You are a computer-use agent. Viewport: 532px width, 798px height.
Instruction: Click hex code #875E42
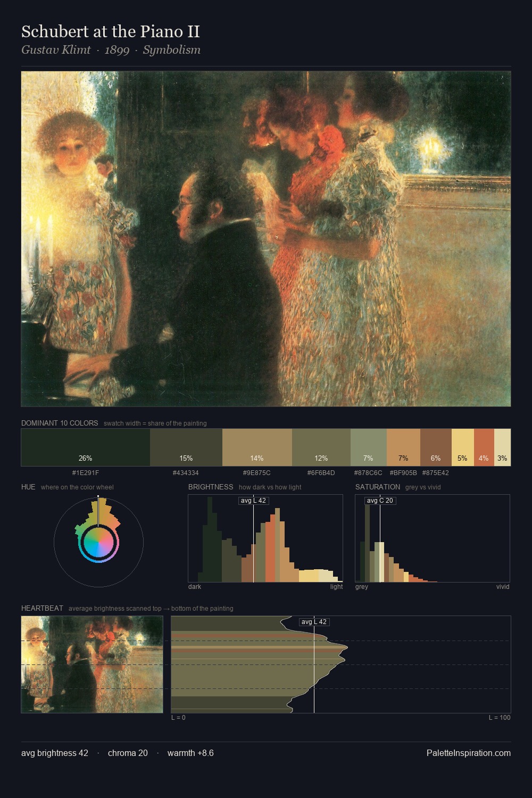click(436, 472)
